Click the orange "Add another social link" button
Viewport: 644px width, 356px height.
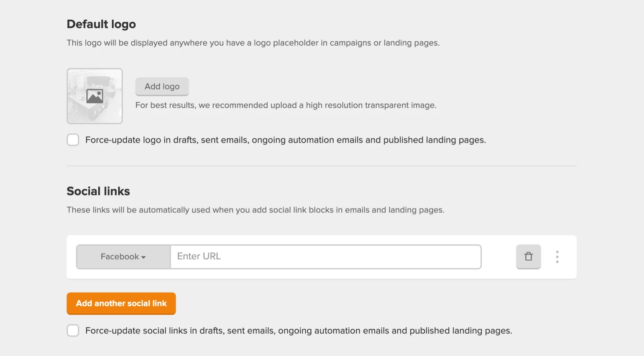(121, 303)
